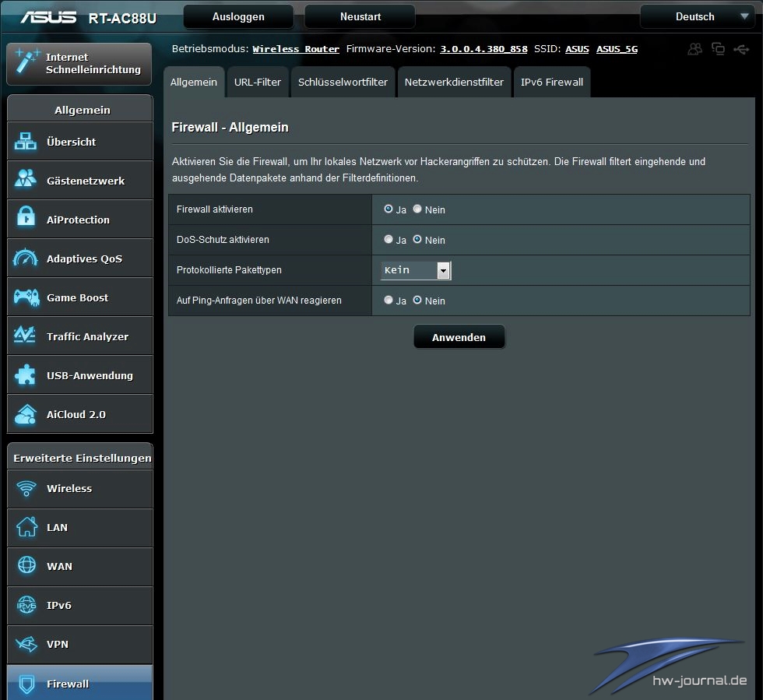Open firmware version 3.0.0.4.380_858 link
This screenshot has width=763, height=700.
point(483,49)
